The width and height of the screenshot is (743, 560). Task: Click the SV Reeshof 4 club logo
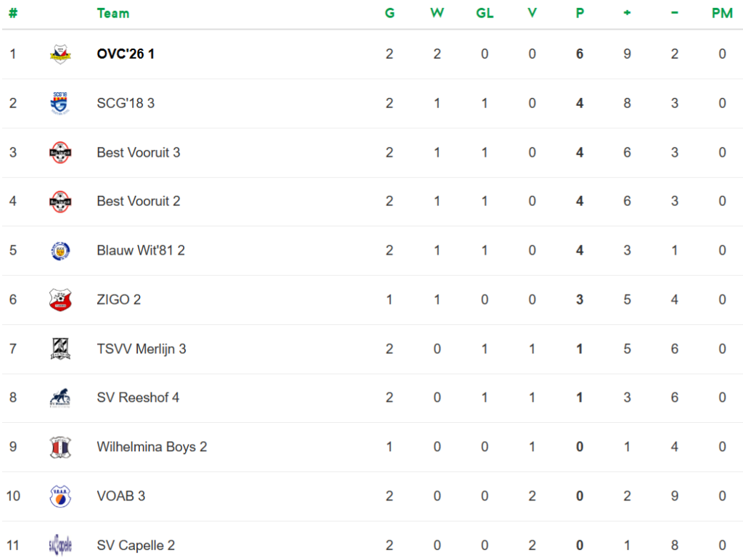coord(60,398)
